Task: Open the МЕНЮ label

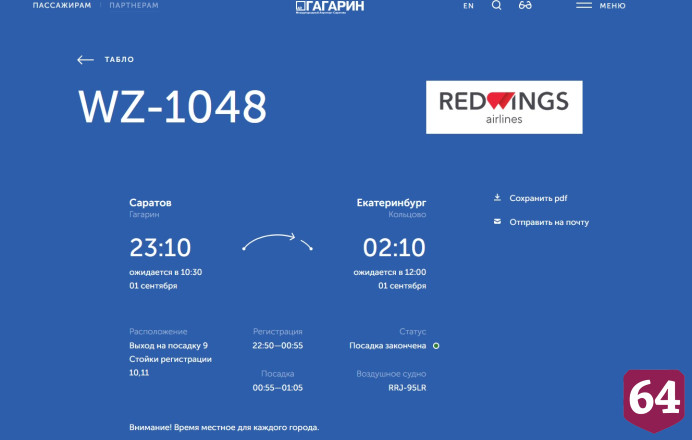Action: 612,6
